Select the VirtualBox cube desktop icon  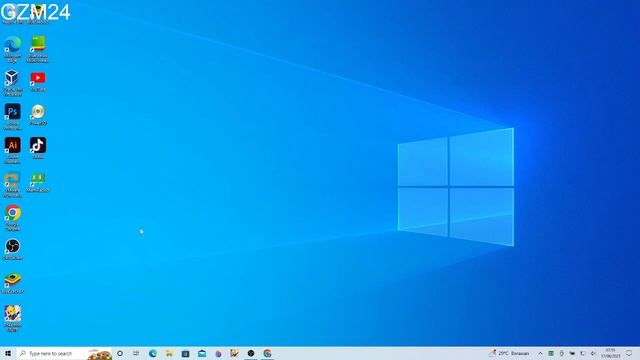pos(12,83)
